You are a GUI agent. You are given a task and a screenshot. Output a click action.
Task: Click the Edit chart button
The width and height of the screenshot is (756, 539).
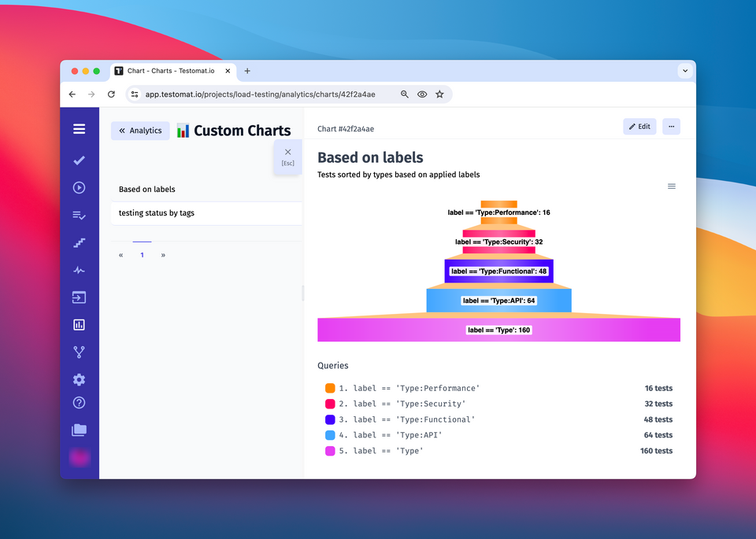point(639,127)
